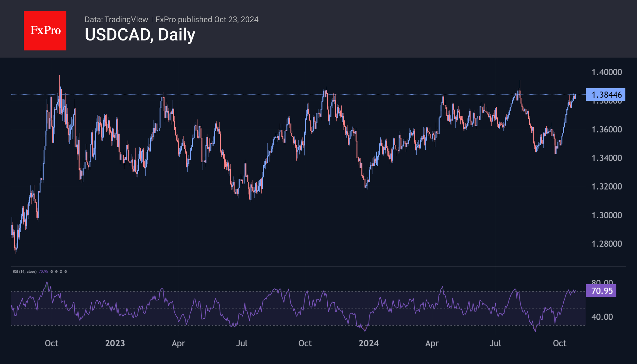Select the 2023 label on time axis
This screenshot has width=637, height=364.
click(x=115, y=343)
